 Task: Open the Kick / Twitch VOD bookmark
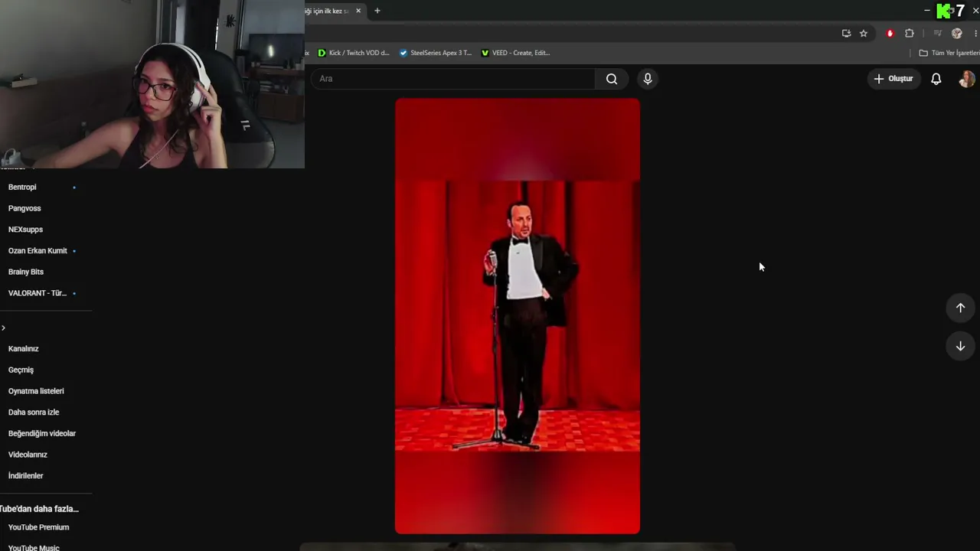tap(354, 53)
